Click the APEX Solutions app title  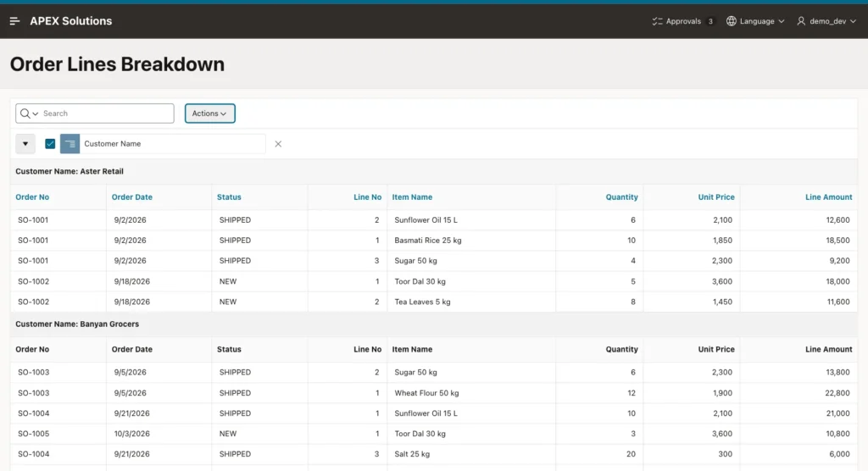(x=71, y=21)
